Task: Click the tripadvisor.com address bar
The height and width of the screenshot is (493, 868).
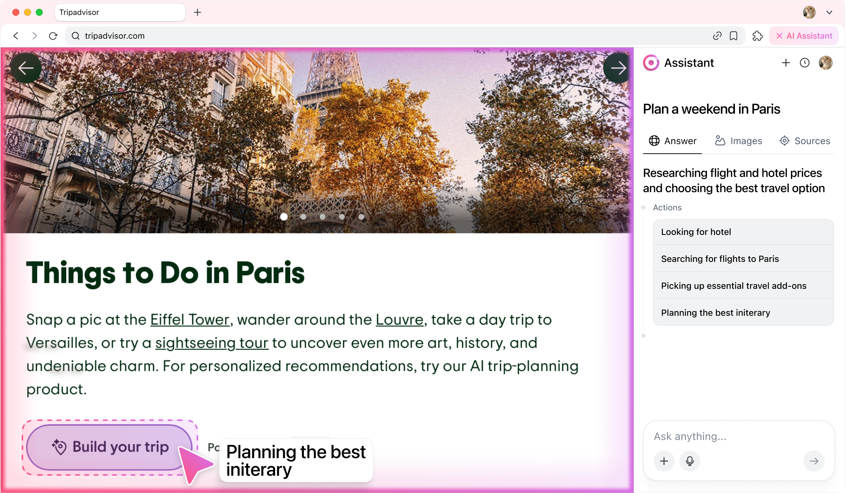Action: (405, 35)
